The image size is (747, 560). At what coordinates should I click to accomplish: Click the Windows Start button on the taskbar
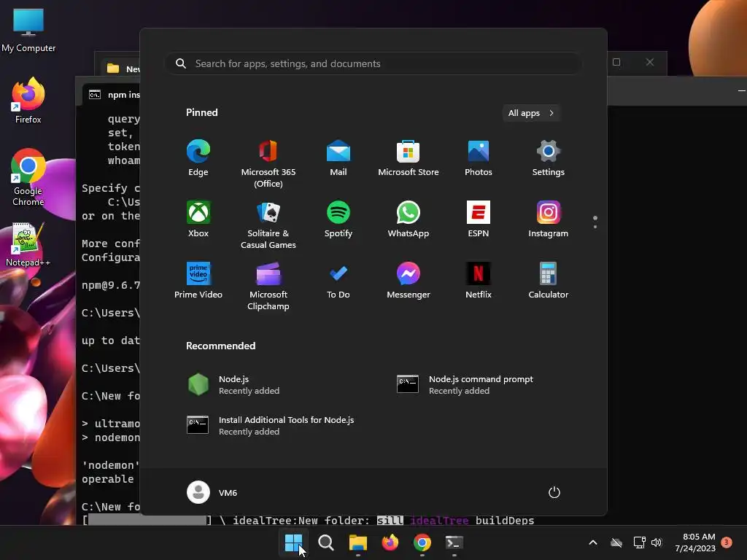[293, 542]
